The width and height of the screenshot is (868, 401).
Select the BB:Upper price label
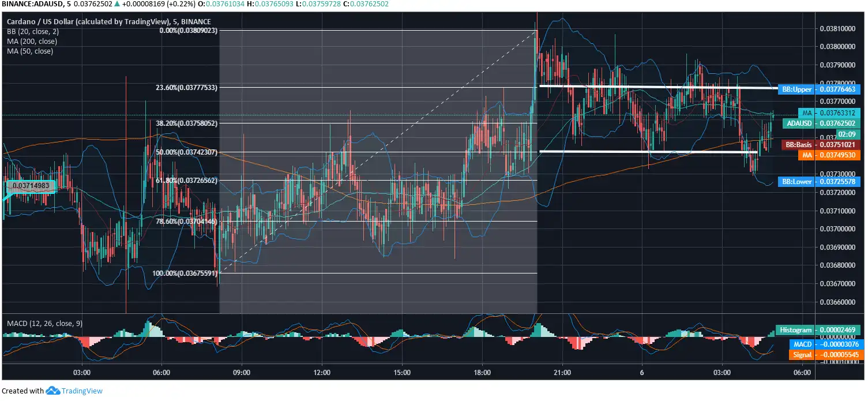[x=819, y=89]
